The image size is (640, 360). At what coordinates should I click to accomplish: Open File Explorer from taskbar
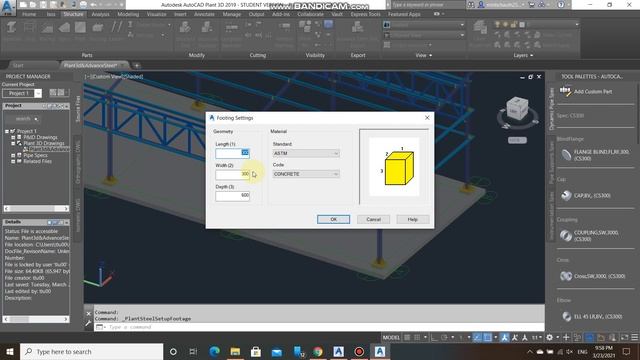tap(235, 351)
